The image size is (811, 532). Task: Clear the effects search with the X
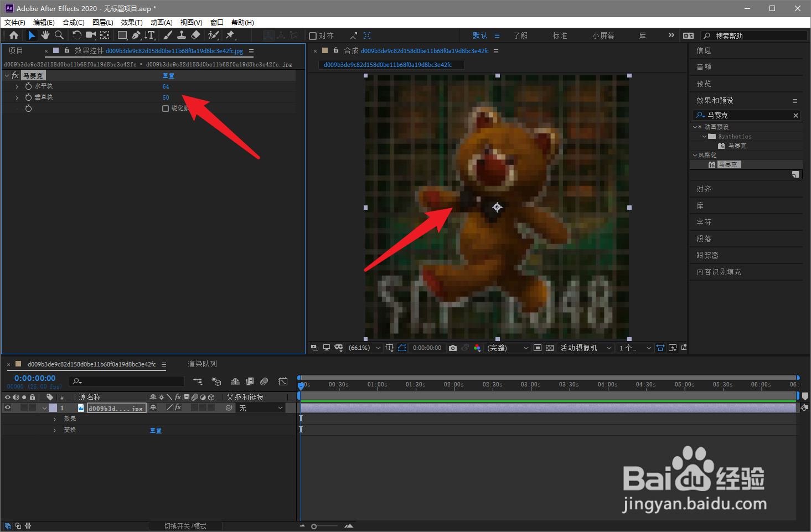point(795,115)
